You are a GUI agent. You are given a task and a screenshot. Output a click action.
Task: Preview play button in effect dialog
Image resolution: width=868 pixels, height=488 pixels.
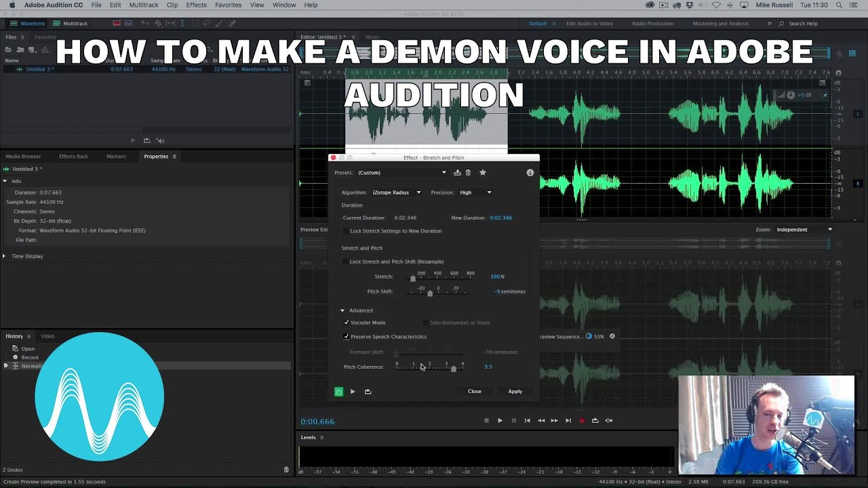click(353, 391)
